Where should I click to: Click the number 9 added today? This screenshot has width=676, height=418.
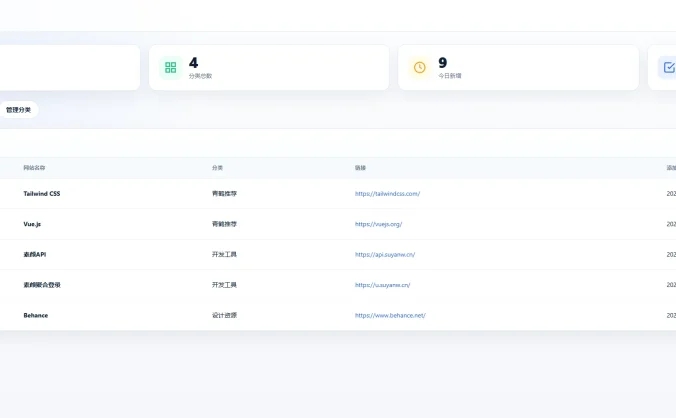[443, 63]
